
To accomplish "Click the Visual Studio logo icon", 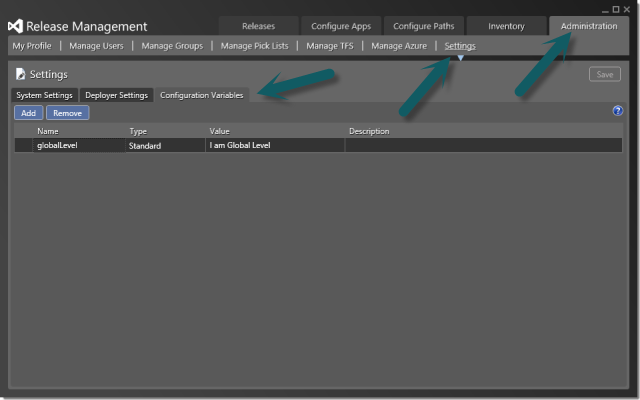I will pyautogui.click(x=16, y=27).
